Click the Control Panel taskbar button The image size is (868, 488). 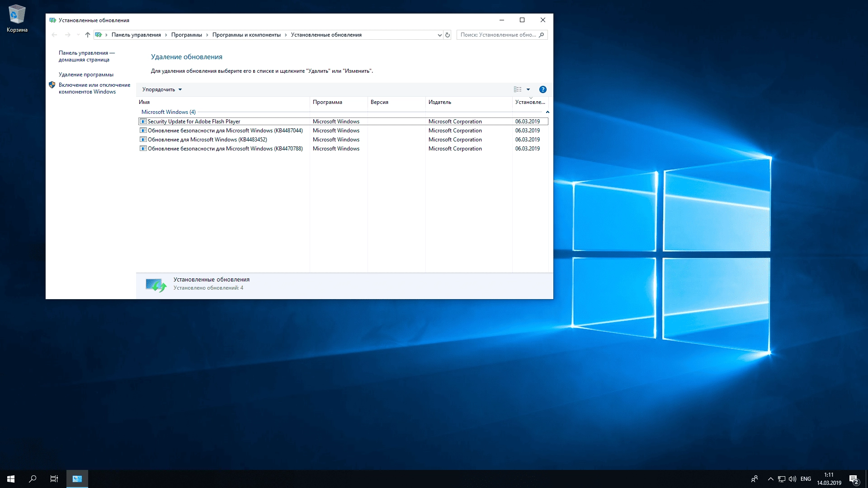click(77, 479)
